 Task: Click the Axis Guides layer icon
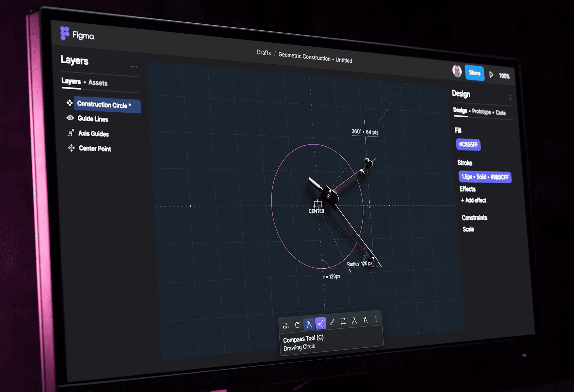[x=71, y=133]
